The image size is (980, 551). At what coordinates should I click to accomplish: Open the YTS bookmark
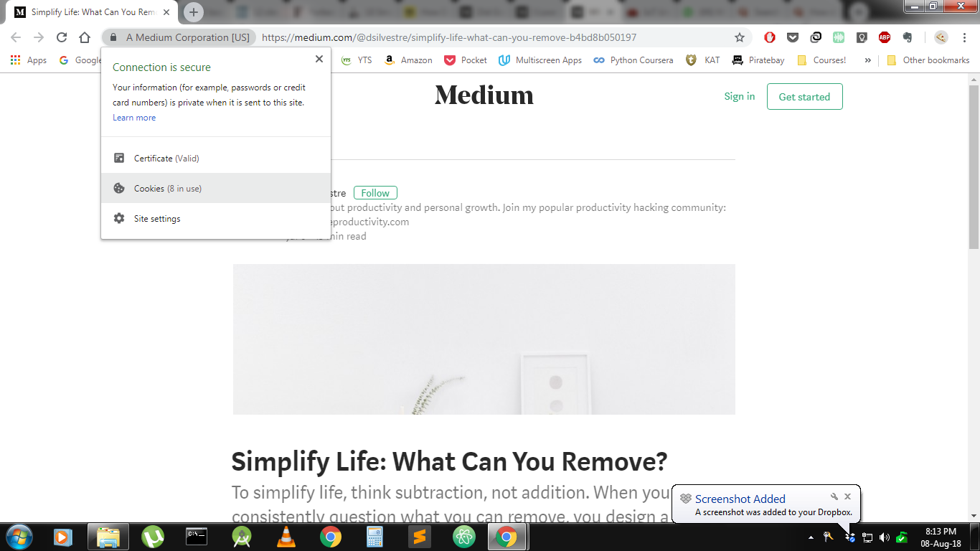pyautogui.click(x=357, y=60)
